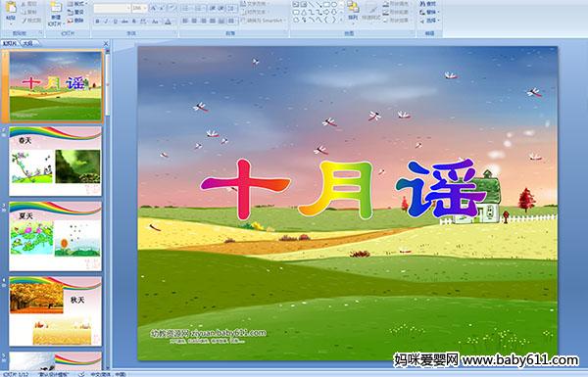This screenshot has width=588, height=377.
Task: Close the slide thumbnail pane
Action: [106, 43]
